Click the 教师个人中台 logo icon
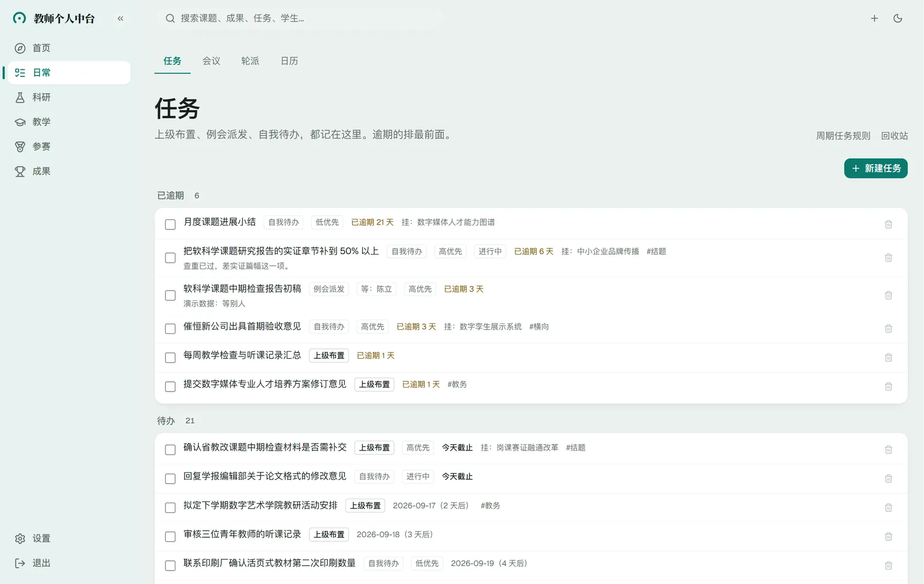924x584 pixels. pos(20,18)
